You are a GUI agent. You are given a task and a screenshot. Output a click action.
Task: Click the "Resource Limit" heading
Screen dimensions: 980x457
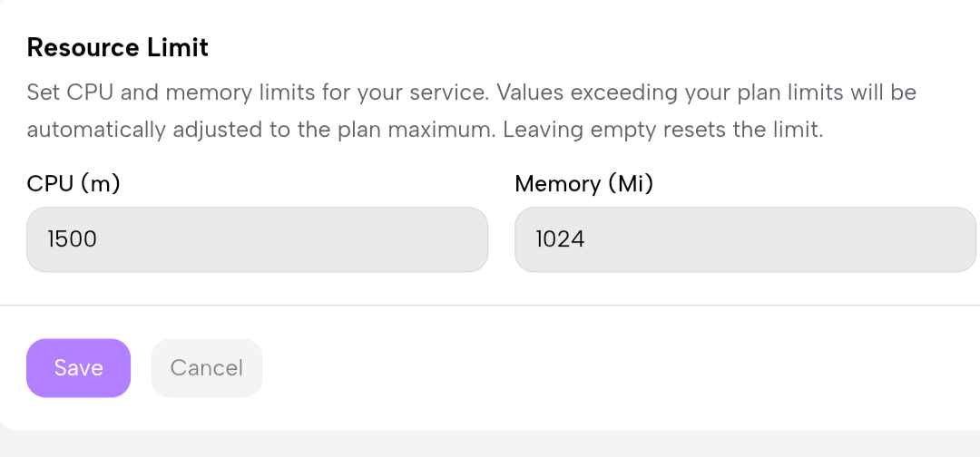pyautogui.click(x=118, y=48)
